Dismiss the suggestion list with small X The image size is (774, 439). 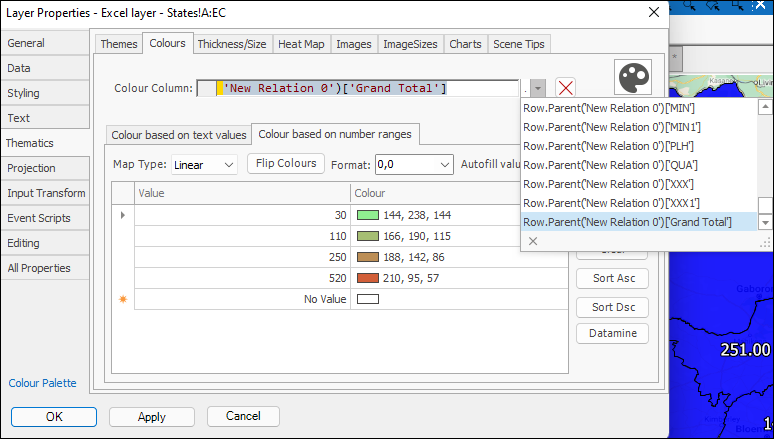tap(533, 241)
